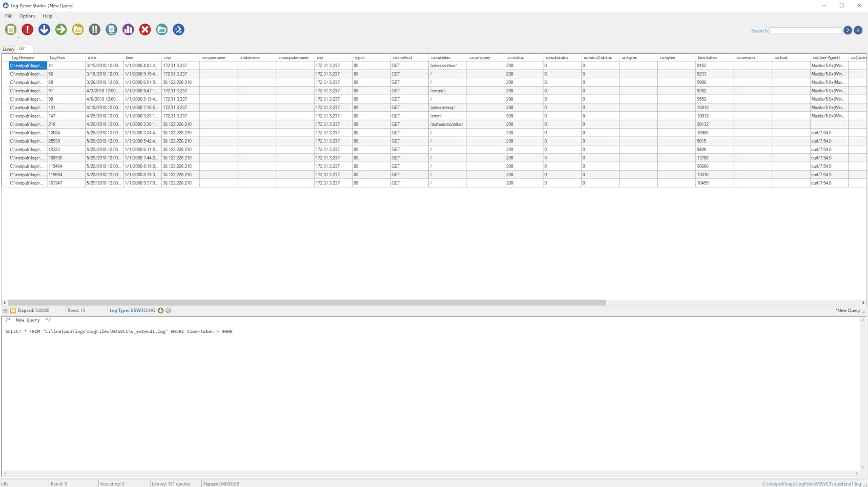Viewport: 868px width, 487px height.
Task: Click the search go arrow button
Action: click(848, 30)
